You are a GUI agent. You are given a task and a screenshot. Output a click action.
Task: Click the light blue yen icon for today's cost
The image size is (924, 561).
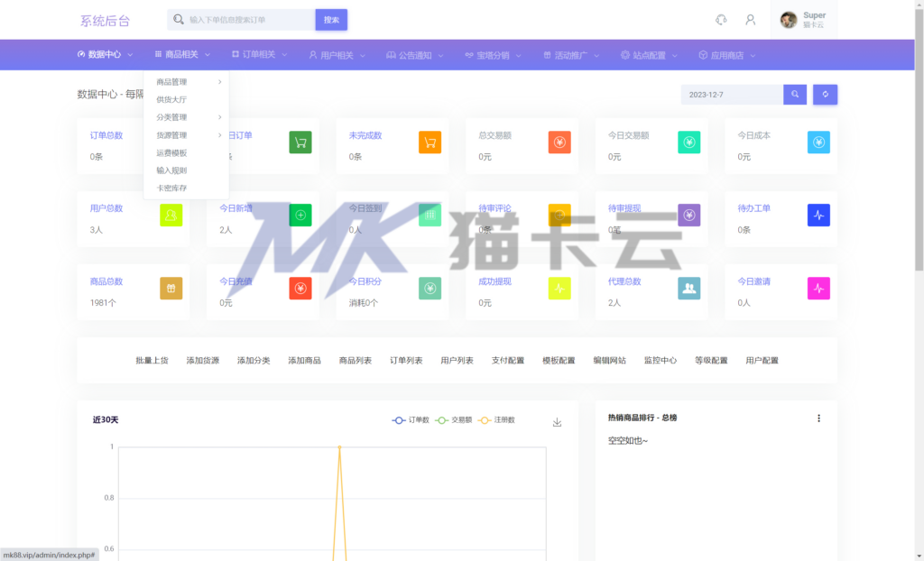tap(818, 142)
